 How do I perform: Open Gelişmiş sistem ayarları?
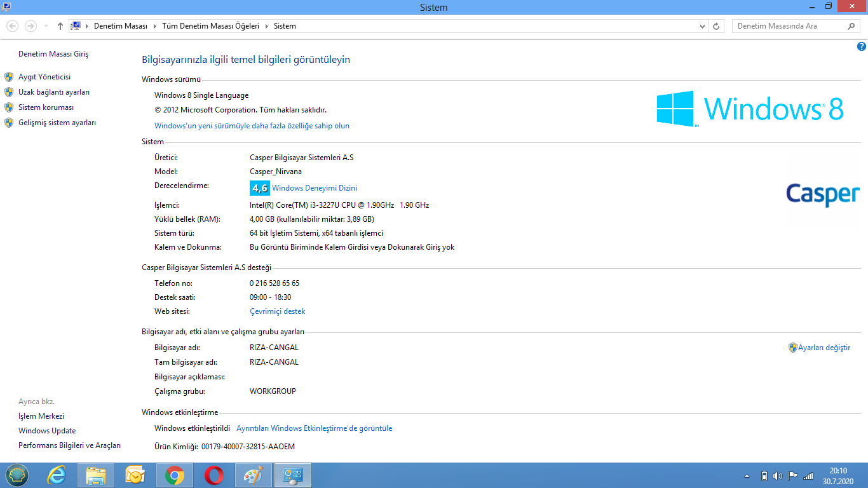[x=57, y=123]
